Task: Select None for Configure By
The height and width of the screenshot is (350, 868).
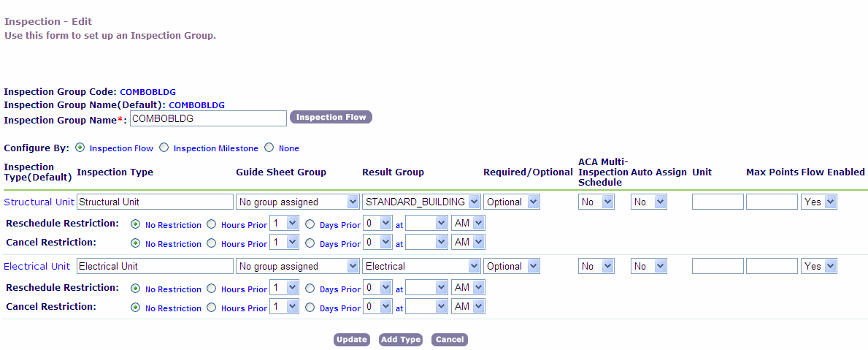Action: (269, 148)
